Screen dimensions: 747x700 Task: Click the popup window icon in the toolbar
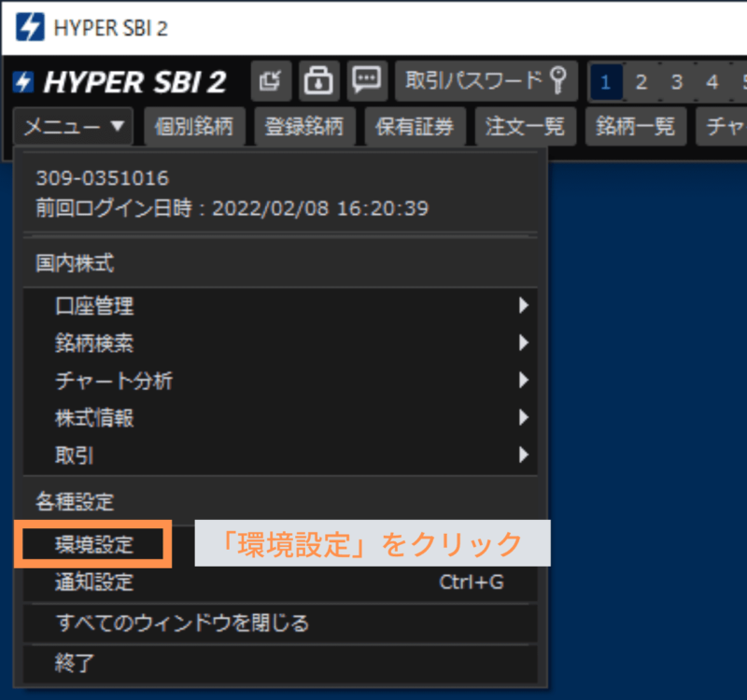tap(271, 81)
